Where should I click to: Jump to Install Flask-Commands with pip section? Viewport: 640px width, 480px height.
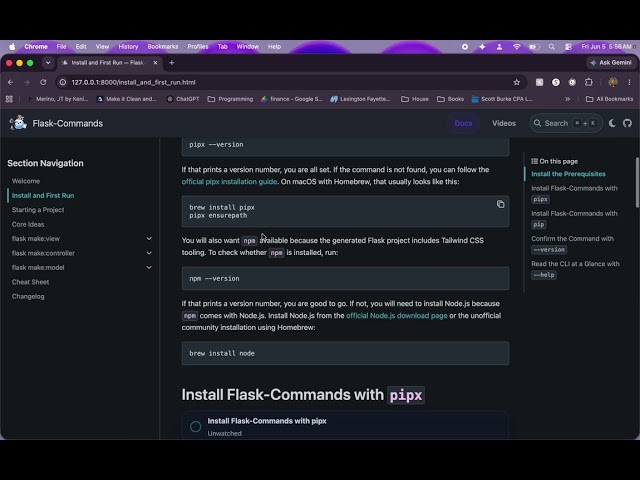[574, 219]
